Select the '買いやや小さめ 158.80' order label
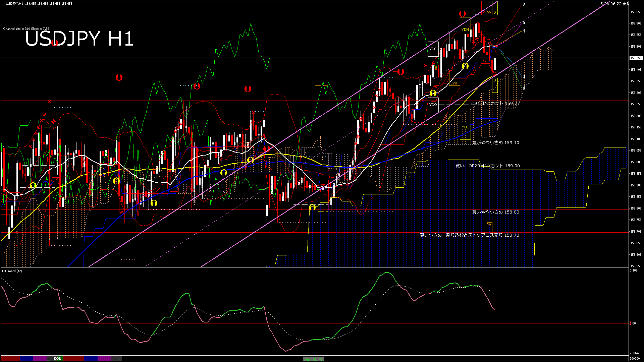Image resolution: width=644 pixels, height=362 pixels. tap(496, 212)
